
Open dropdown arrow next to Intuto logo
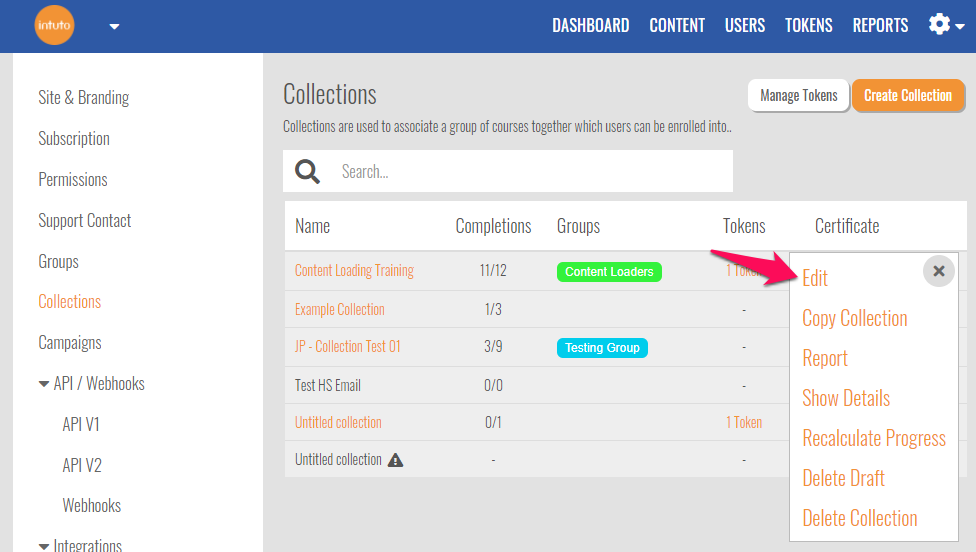(x=114, y=27)
